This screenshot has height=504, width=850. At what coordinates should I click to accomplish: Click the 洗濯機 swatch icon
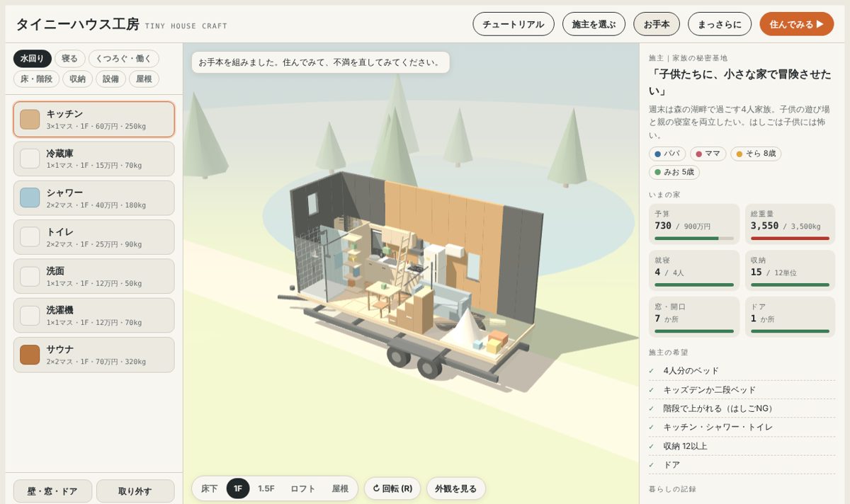(30, 316)
